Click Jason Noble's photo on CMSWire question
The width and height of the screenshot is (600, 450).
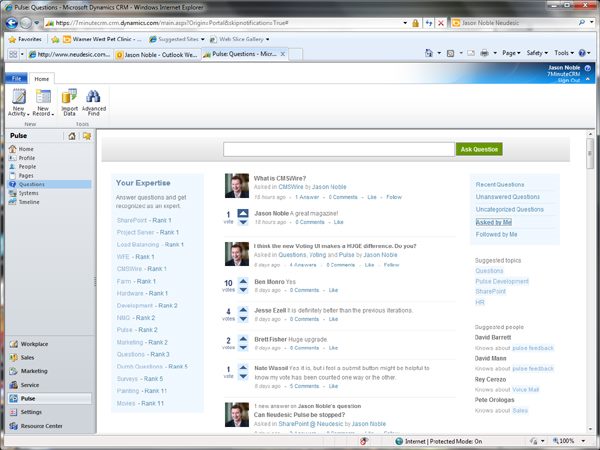tap(237, 186)
